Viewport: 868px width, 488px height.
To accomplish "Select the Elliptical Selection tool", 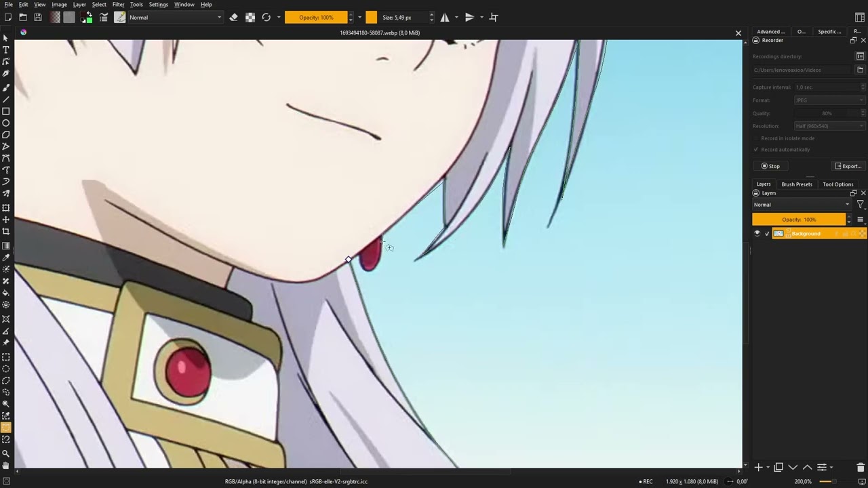I will tap(6, 369).
